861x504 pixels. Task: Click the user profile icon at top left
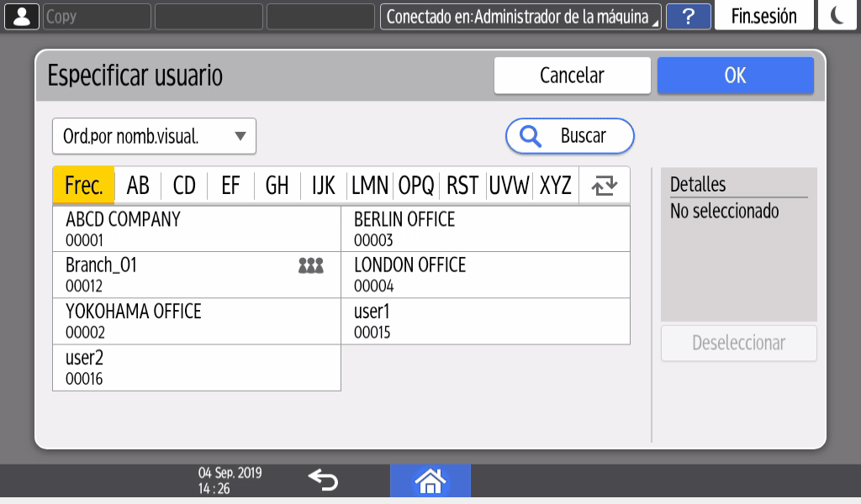pyautogui.click(x=21, y=16)
